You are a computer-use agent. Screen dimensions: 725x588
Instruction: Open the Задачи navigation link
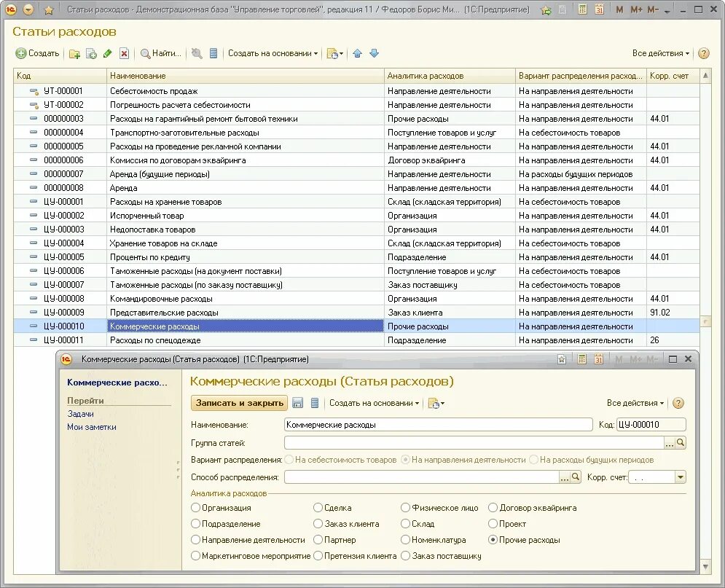80,414
